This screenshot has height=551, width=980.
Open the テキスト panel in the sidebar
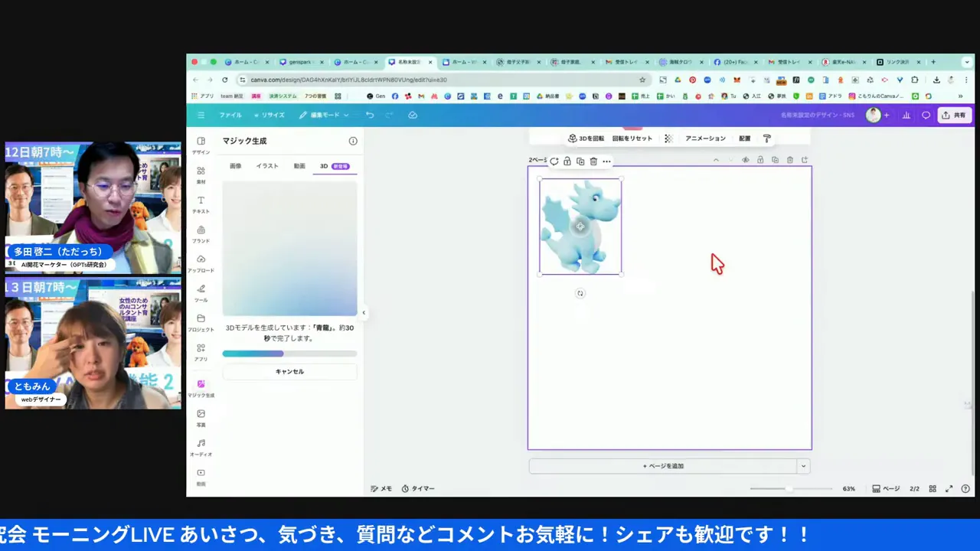(x=201, y=205)
